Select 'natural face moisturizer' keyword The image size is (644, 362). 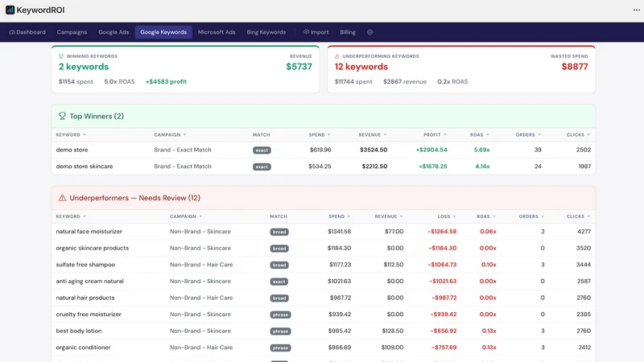point(89,232)
